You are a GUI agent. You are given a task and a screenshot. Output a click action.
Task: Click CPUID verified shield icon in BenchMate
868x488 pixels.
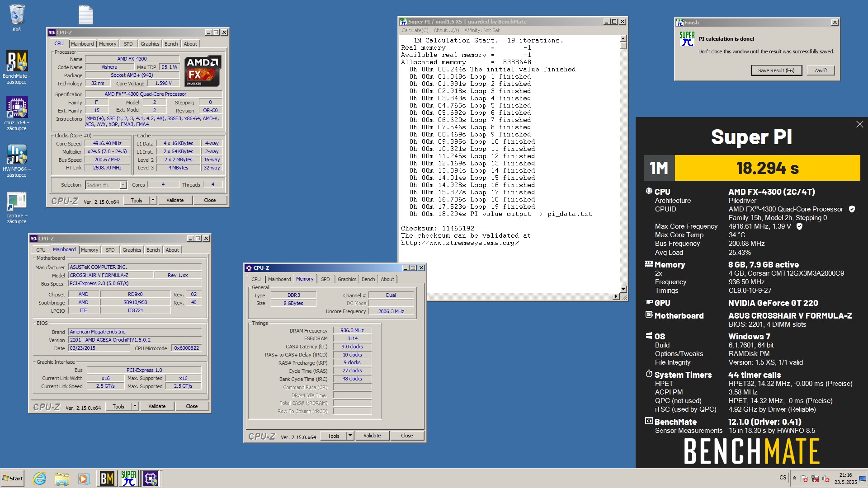pyautogui.click(x=852, y=209)
